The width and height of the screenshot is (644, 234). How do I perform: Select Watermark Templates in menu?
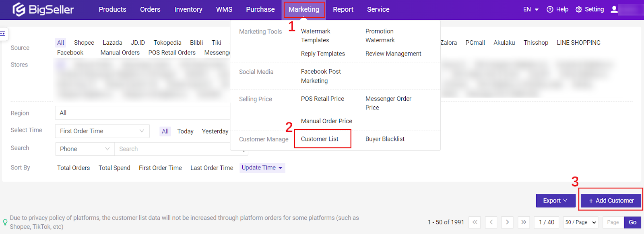click(x=316, y=36)
